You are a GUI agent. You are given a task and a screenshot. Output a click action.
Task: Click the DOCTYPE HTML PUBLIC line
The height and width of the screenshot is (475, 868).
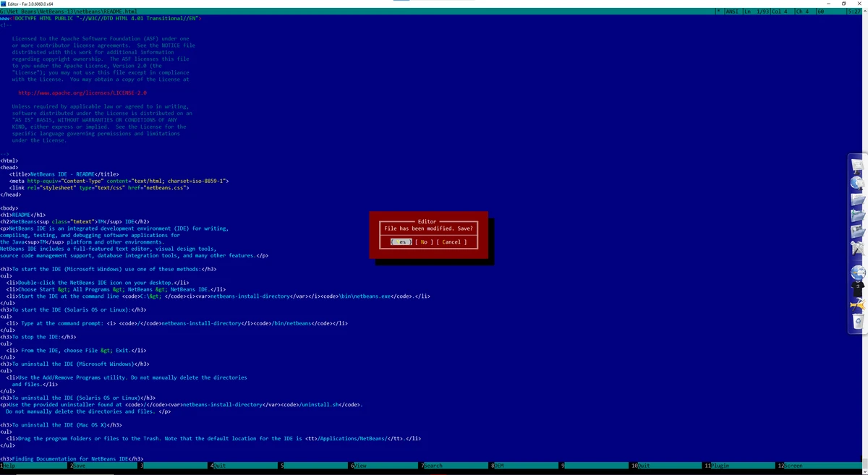pyautogui.click(x=100, y=18)
